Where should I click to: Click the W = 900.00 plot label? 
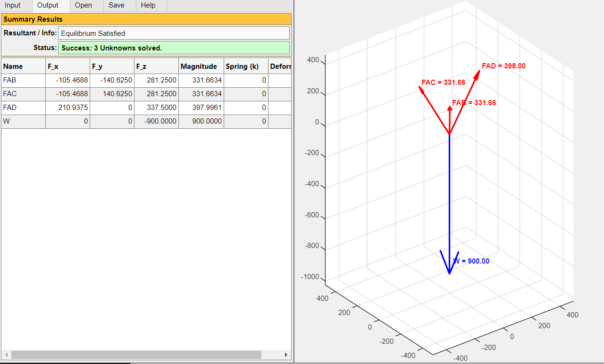[471, 261]
